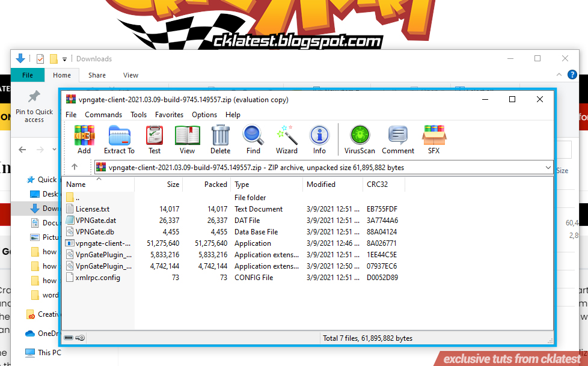This screenshot has height=366, width=588.
Task: Go up one folder level in WinRAR
Action: click(75, 167)
